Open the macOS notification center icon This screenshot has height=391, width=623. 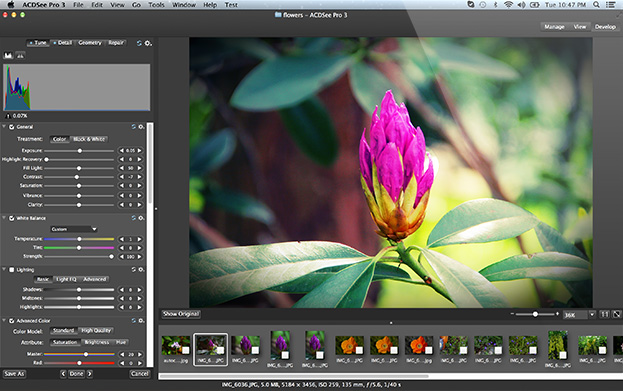(x=611, y=5)
